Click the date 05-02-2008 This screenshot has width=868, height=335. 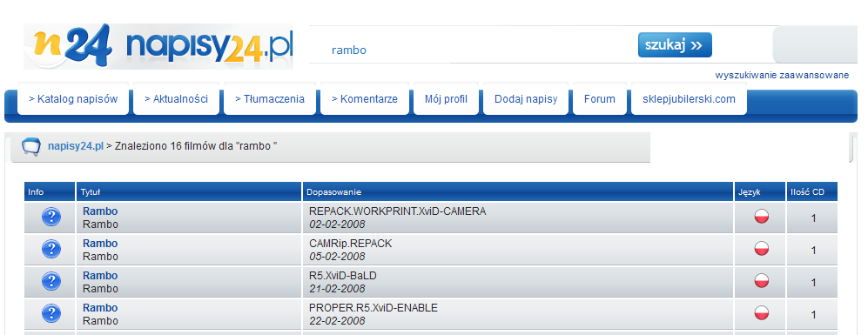[337, 257]
